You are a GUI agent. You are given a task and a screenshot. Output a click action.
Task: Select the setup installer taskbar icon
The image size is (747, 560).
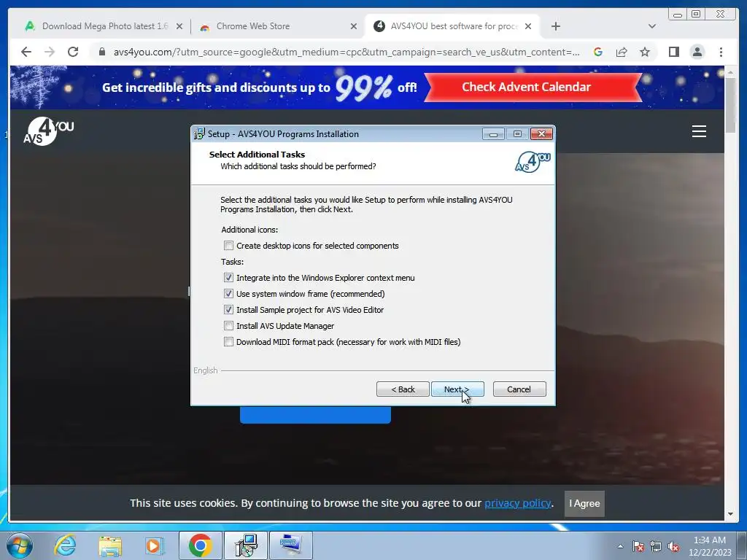(x=246, y=545)
